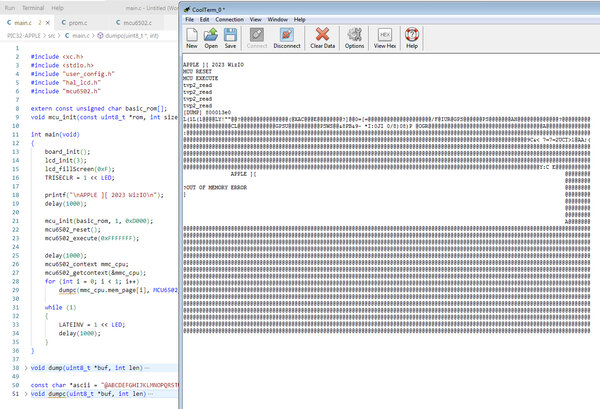The image size is (600, 409).
Task: Click the 'while (1)' statement in code
Action: 60,308
